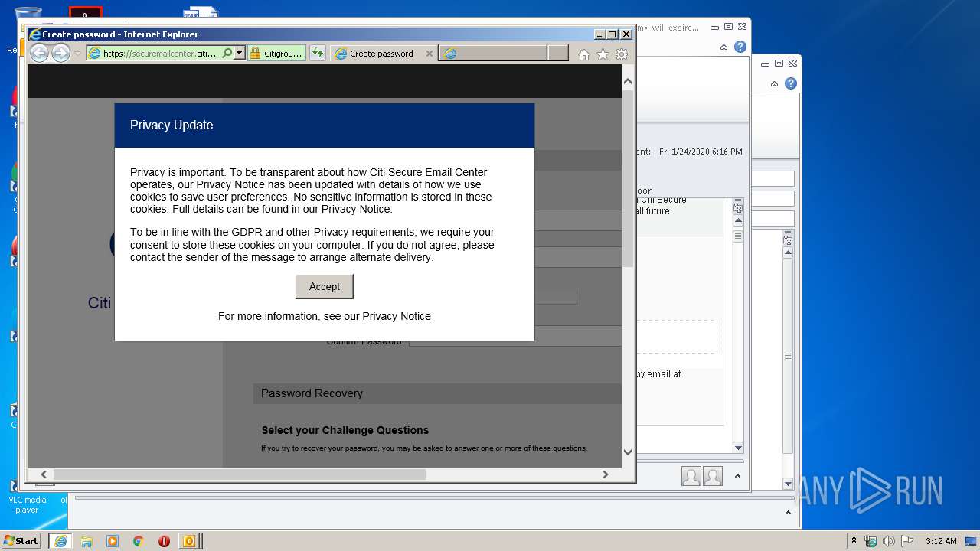Viewport: 980px width, 551px height.
Task: Click the IE horizontal scroll right arrow
Action: (605, 474)
